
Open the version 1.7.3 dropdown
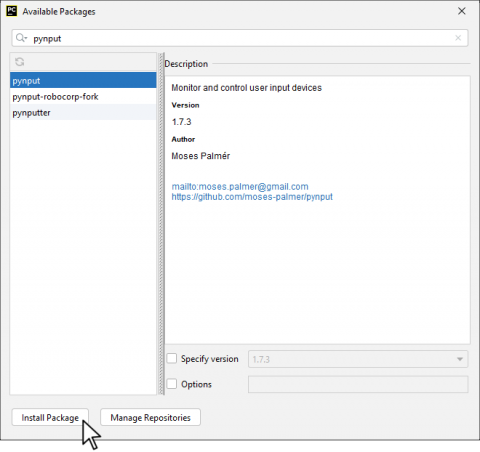click(358, 359)
